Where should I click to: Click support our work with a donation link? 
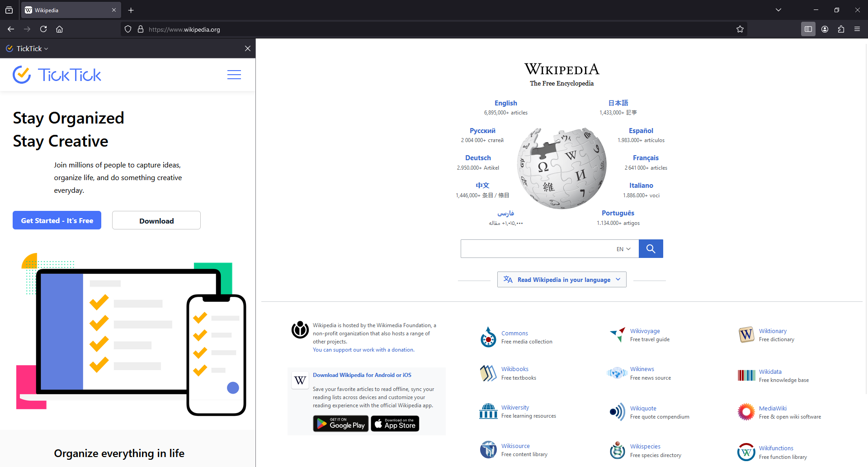pos(363,350)
